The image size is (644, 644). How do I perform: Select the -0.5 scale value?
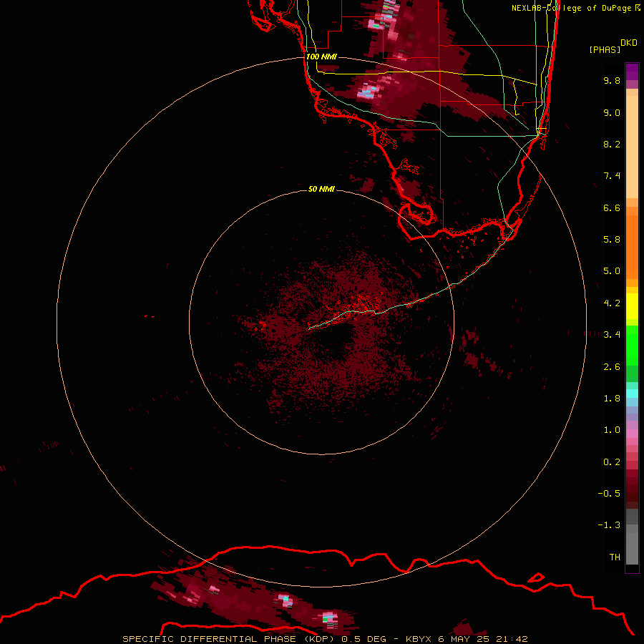pyautogui.click(x=609, y=494)
